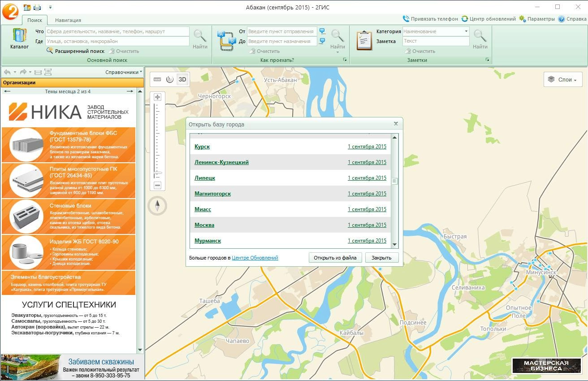Open the Курск city database
This screenshot has height=381, width=588.
click(x=202, y=147)
